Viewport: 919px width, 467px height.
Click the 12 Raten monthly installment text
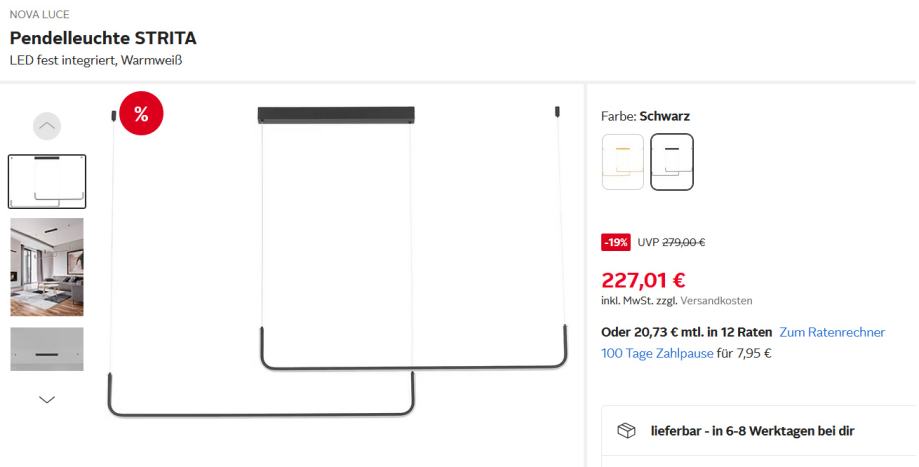pyautogui.click(x=686, y=332)
